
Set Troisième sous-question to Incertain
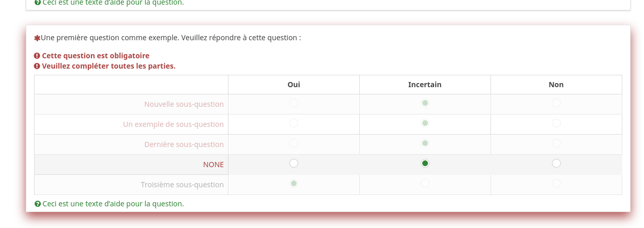[425, 184]
